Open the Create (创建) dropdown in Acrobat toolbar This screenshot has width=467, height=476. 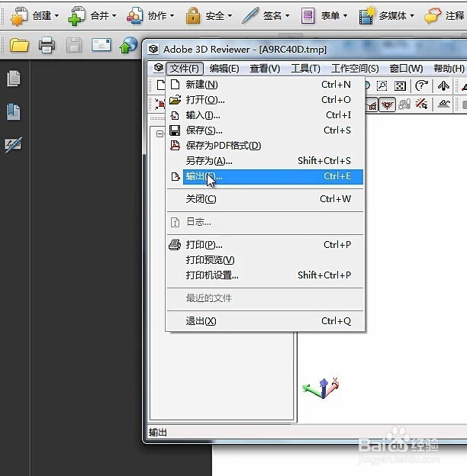point(34,16)
